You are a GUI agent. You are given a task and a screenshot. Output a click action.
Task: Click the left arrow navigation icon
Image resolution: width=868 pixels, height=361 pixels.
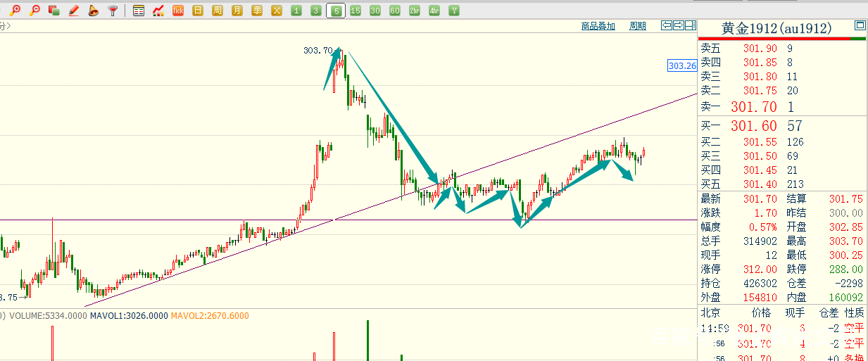tap(667, 26)
